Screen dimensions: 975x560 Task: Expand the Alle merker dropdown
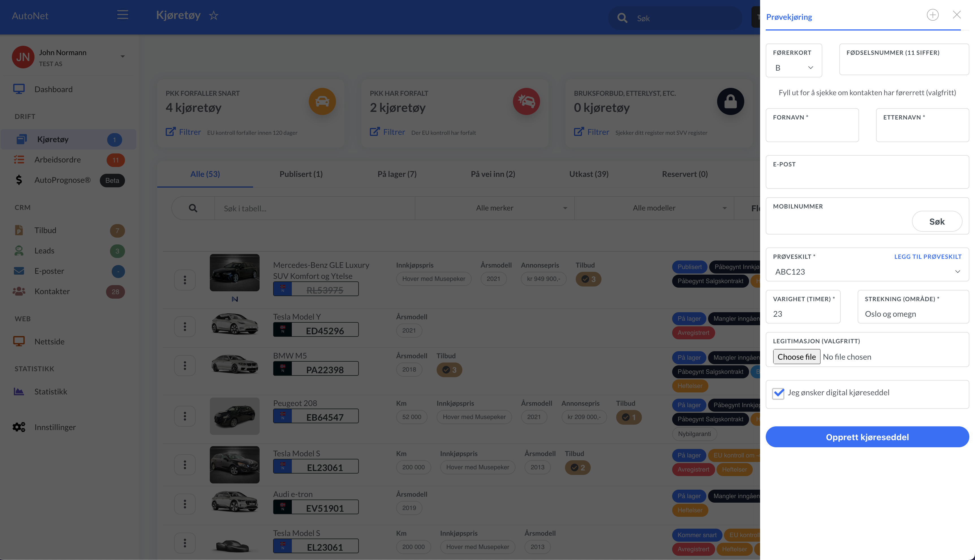(495, 208)
